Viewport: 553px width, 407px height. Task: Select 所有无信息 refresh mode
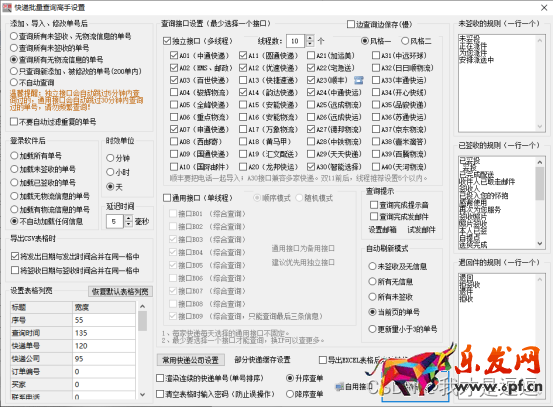[390, 281]
